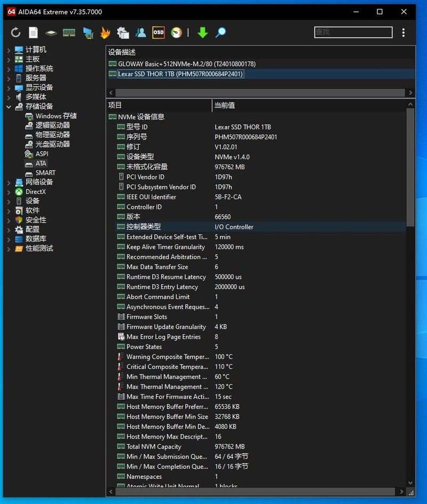Collapse the 存储设备 tree branch
The image size is (427, 504).
9,106
